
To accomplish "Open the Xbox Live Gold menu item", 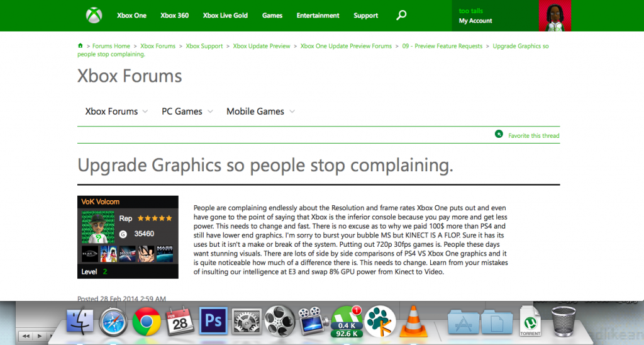I will 225,16.
